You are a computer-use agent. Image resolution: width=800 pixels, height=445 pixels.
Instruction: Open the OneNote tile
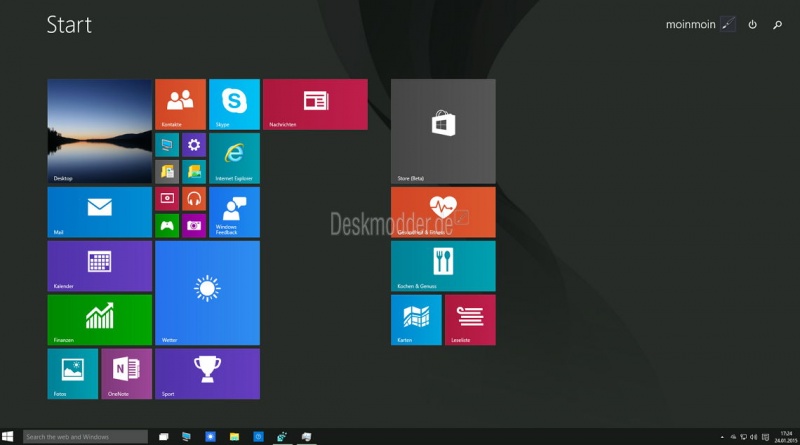[x=127, y=373]
